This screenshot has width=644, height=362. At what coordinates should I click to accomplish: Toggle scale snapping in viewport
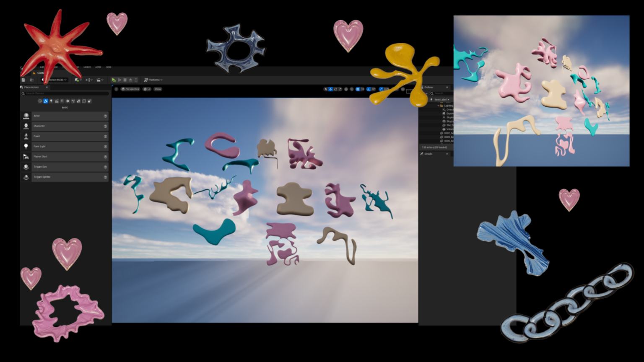click(381, 89)
